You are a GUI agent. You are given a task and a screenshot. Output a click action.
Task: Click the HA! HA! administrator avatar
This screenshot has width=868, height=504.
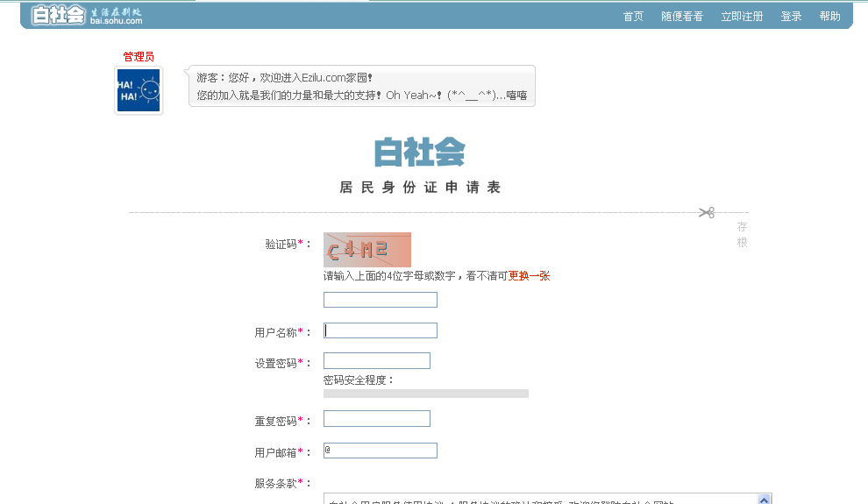coord(139,90)
